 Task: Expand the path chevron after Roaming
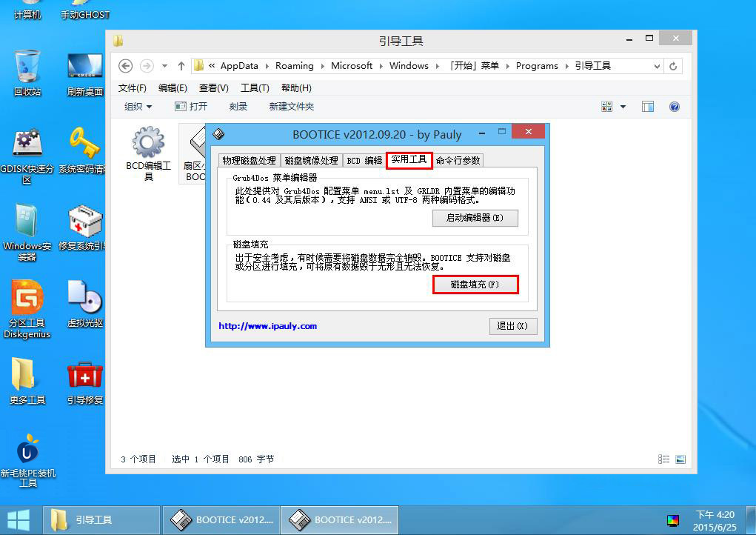[322, 66]
